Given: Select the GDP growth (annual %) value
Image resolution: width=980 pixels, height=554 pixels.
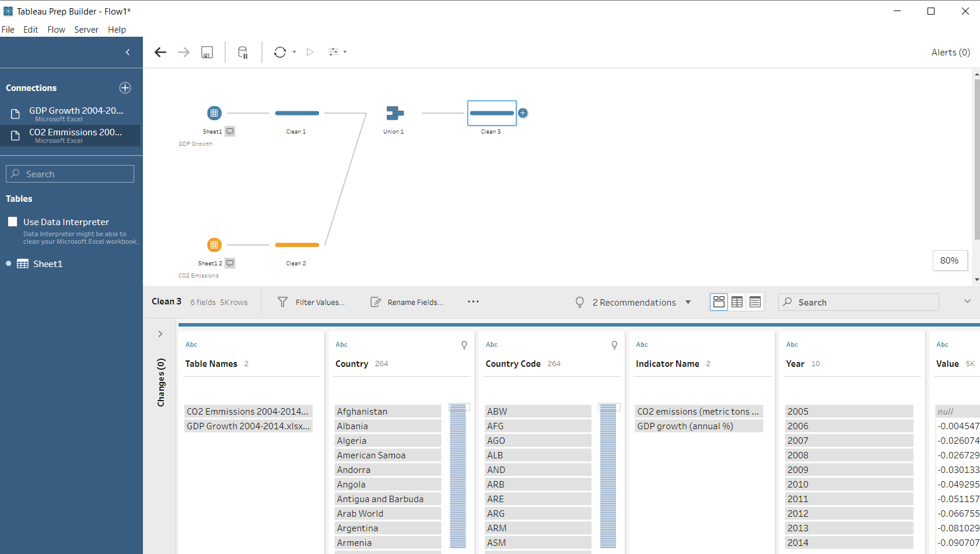Looking at the screenshot, I should click(699, 426).
